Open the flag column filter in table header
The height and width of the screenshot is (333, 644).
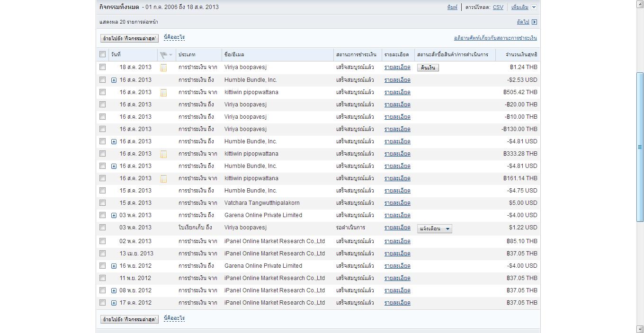coord(166,55)
